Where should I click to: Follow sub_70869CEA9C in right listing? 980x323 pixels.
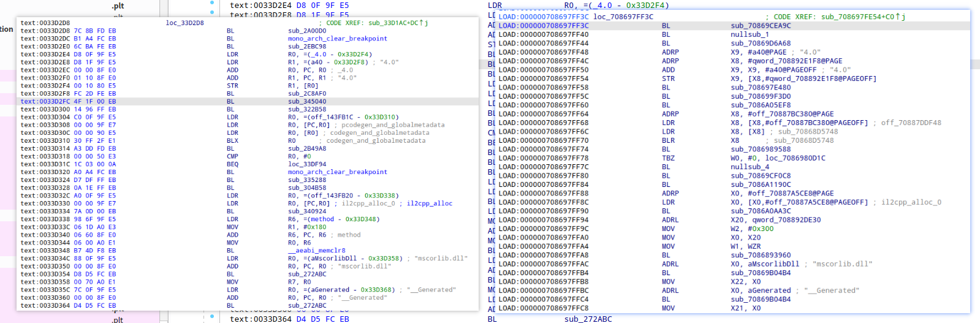pos(761,26)
